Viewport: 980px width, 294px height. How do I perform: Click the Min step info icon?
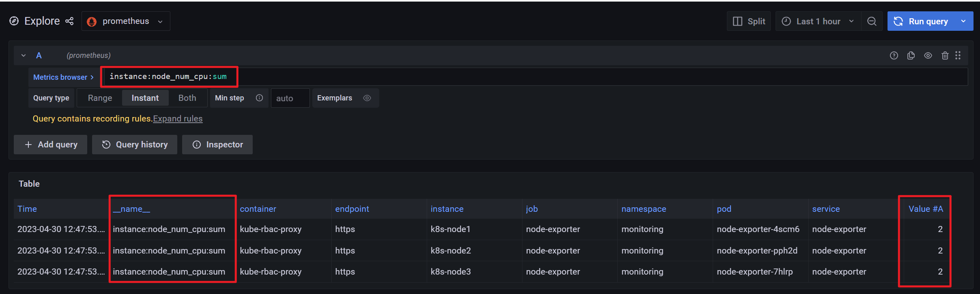260,98
